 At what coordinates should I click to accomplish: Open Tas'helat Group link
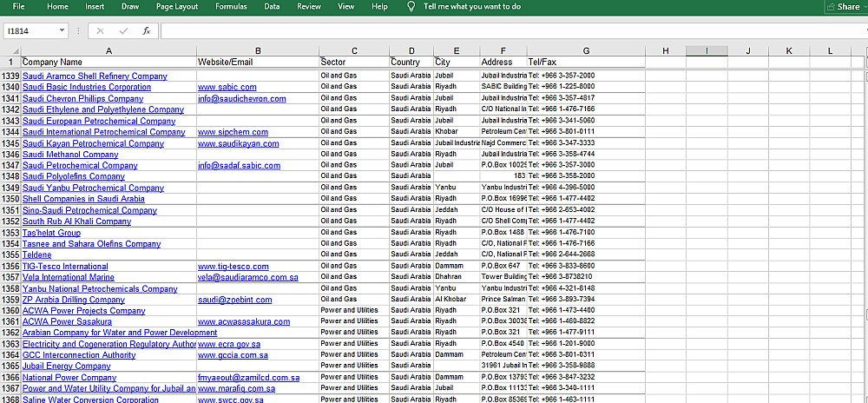point(51,233)
